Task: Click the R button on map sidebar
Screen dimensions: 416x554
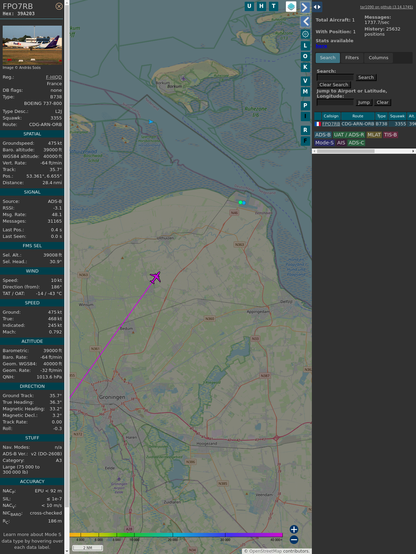Action: point(305,130)
